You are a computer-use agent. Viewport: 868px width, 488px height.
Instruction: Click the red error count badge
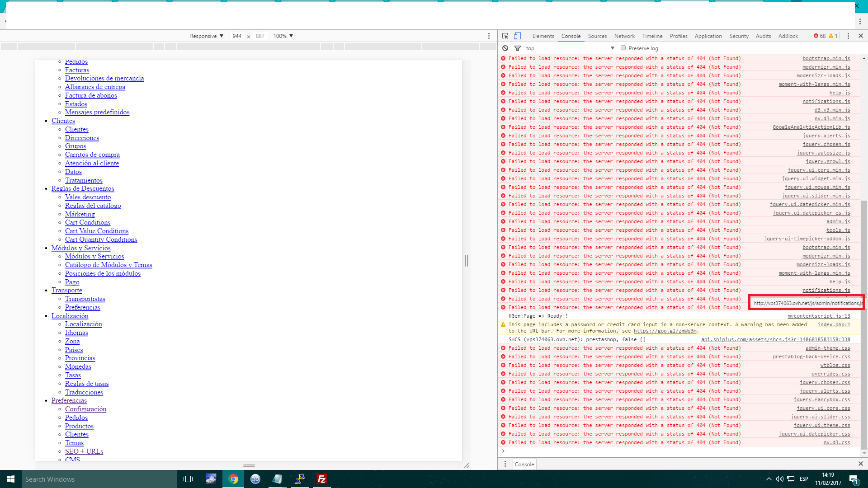820,36
